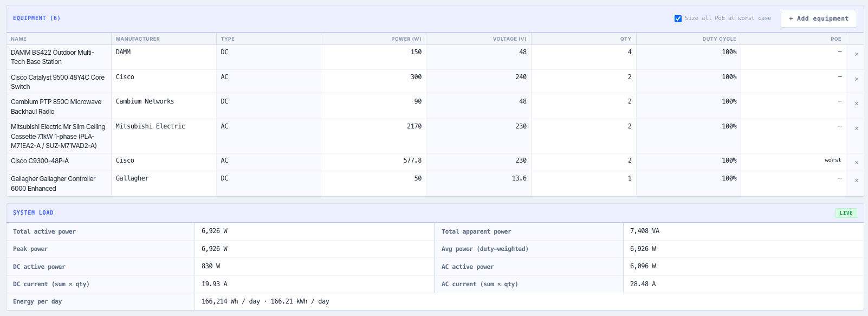Toggle Size all PoE at worst case

click(x=678, y=18)
